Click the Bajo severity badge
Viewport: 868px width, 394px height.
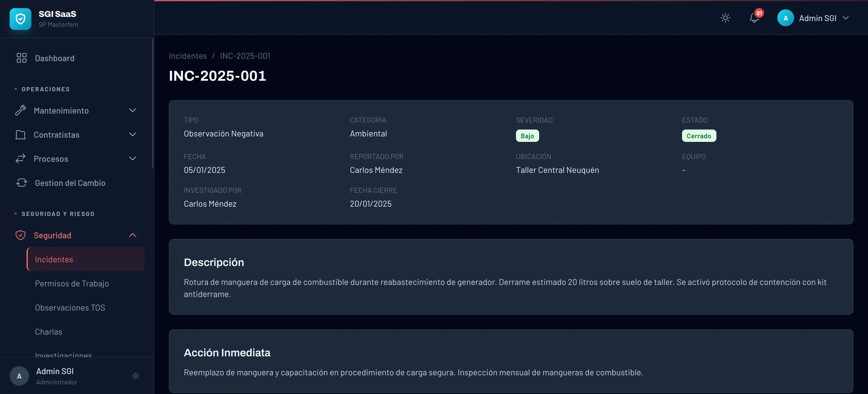[x=527, y=136]
